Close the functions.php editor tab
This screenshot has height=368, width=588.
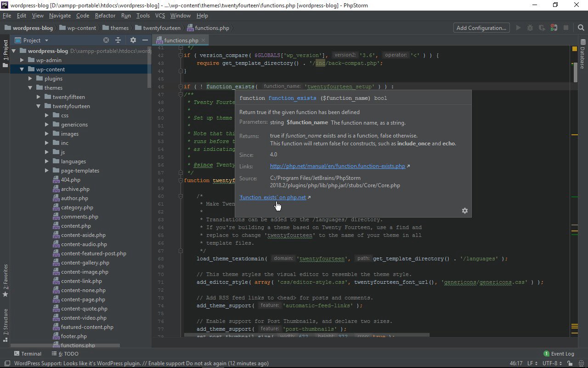(203, 40)
